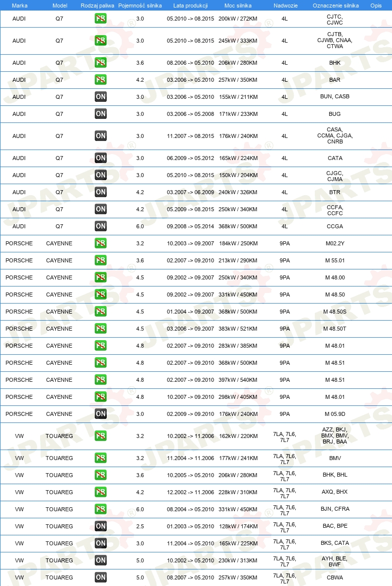Click the Model column header
The image size is (392, 586).
60,6
